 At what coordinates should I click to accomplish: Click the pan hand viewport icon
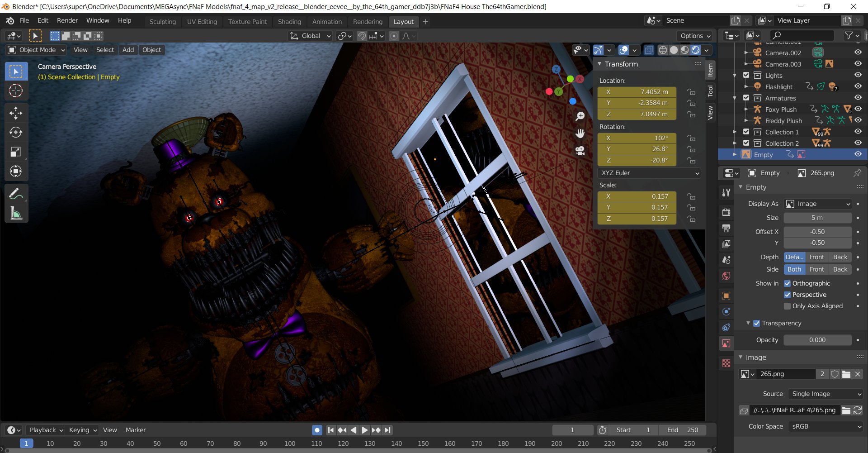[580, 134]
